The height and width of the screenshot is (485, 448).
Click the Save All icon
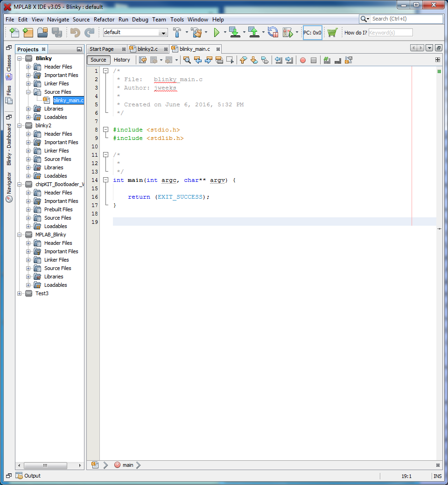[56, 32]
